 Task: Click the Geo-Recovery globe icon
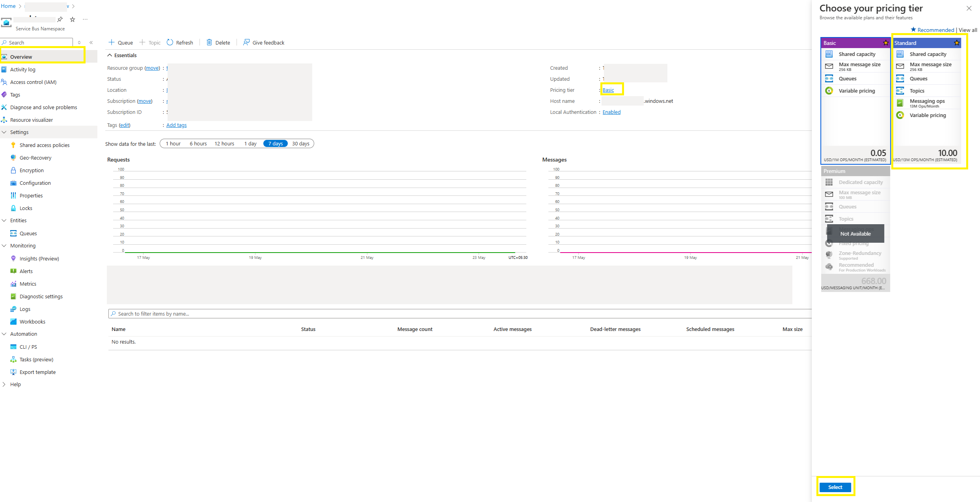point(13,158)
